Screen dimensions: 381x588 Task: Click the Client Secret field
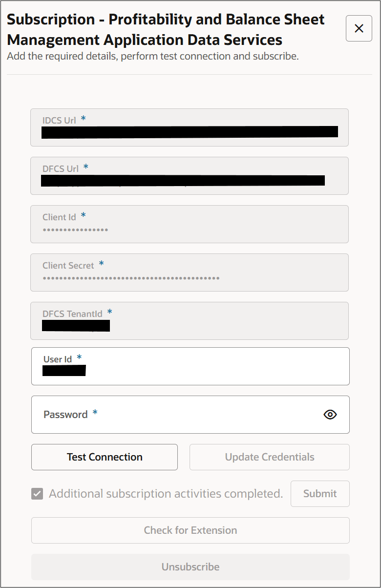[x=190, y=272]
